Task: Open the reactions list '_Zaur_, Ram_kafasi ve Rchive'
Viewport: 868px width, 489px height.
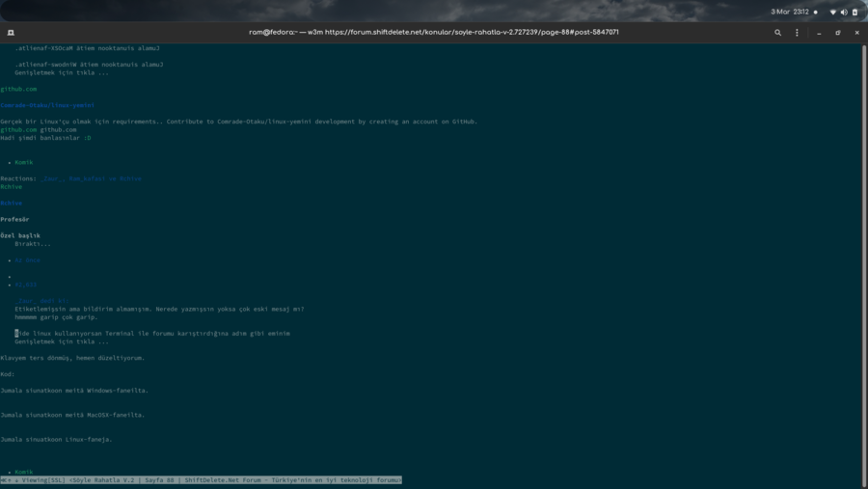Action: pos(91,178)
